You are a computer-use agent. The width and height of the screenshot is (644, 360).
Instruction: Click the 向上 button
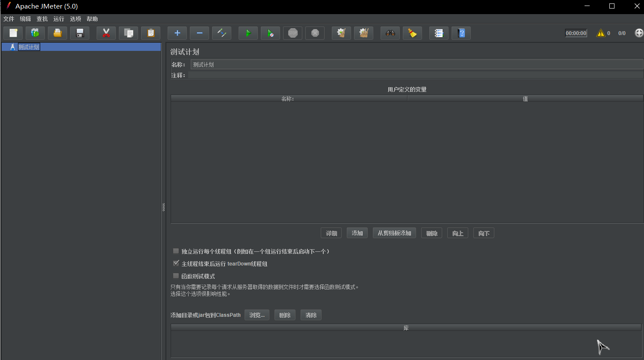[458, 233]
